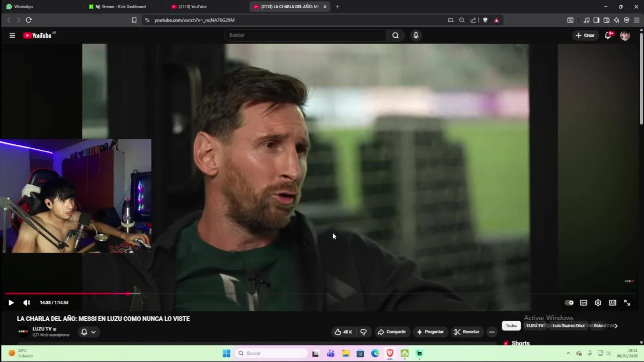The height and width of the screenshot is (362, 644).
Task: Mute the video with the speaker icon
Action: coord(27,303)
